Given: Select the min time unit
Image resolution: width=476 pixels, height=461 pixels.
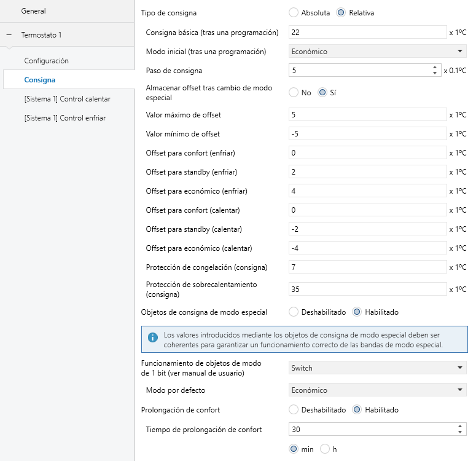Looking at the screenshot, I should coord(294,449).
